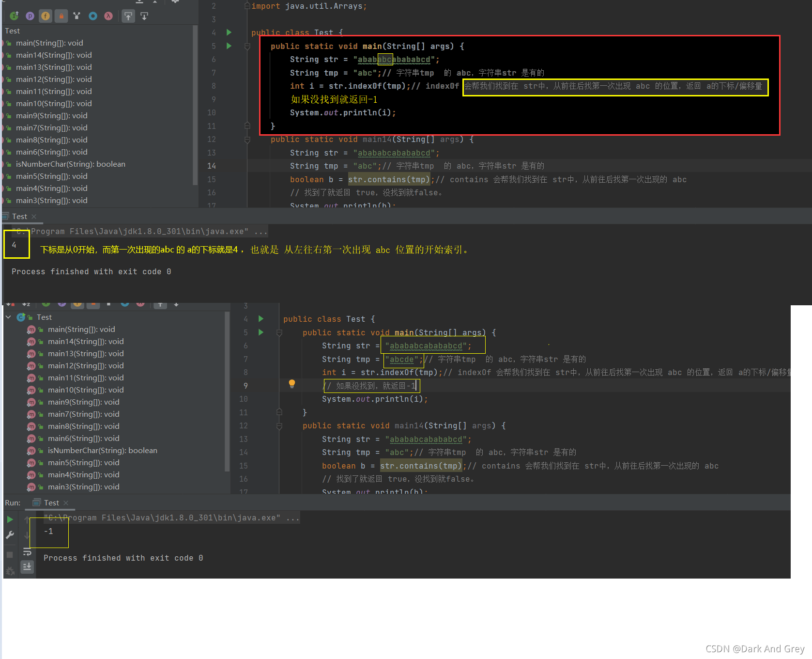Click line number 14 in upper editor gutter
812x659 pixels.
click(x=212, y=166)
